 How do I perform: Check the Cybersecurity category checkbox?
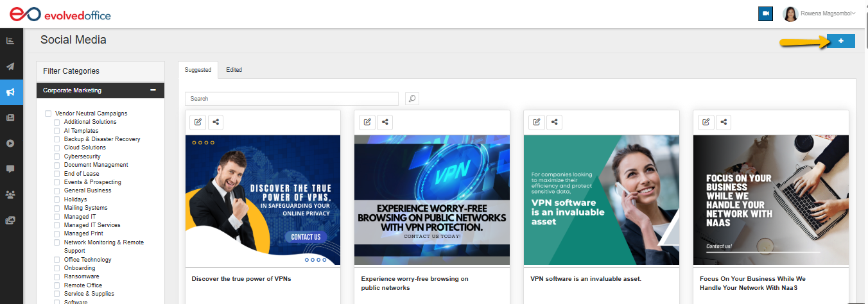tap(57, 156)
